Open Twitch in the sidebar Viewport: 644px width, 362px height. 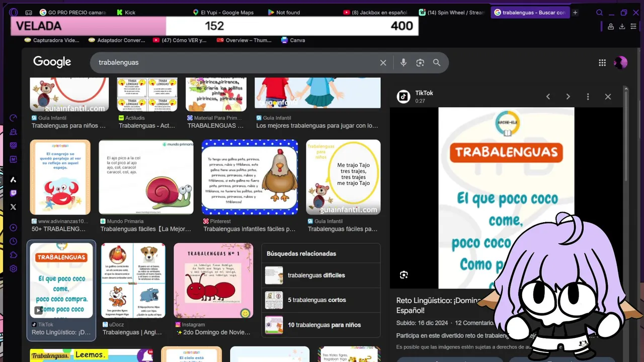pos(14,193)
